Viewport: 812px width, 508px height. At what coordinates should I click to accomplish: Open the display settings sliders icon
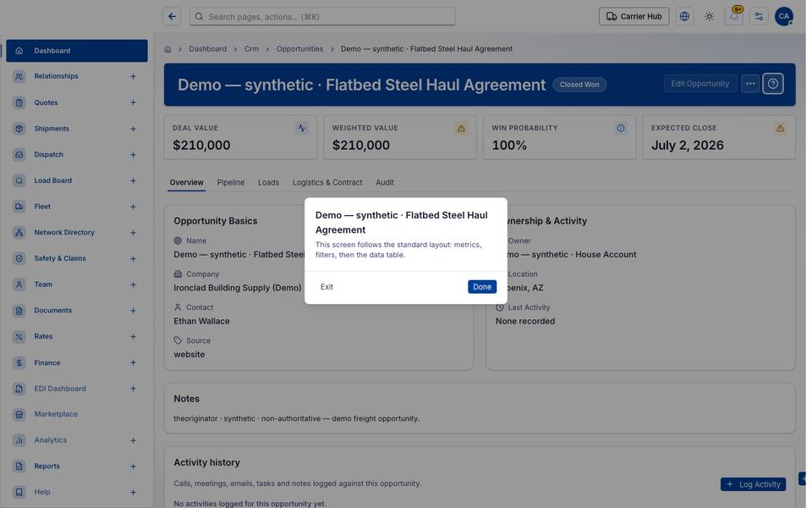(x=760, y=17)
